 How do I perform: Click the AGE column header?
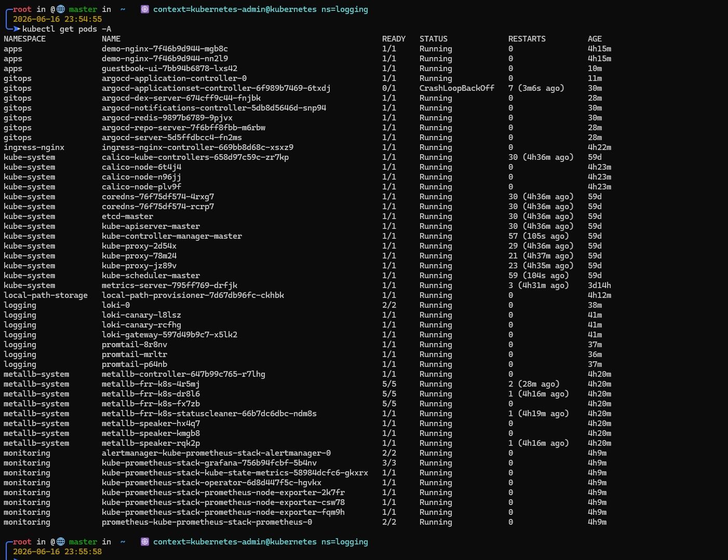[595, 39]
